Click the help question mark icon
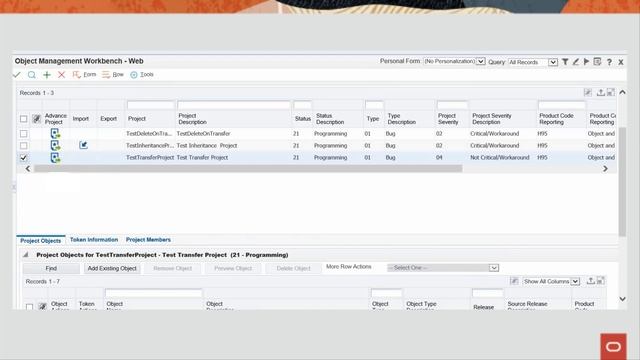 pos(609,62)
